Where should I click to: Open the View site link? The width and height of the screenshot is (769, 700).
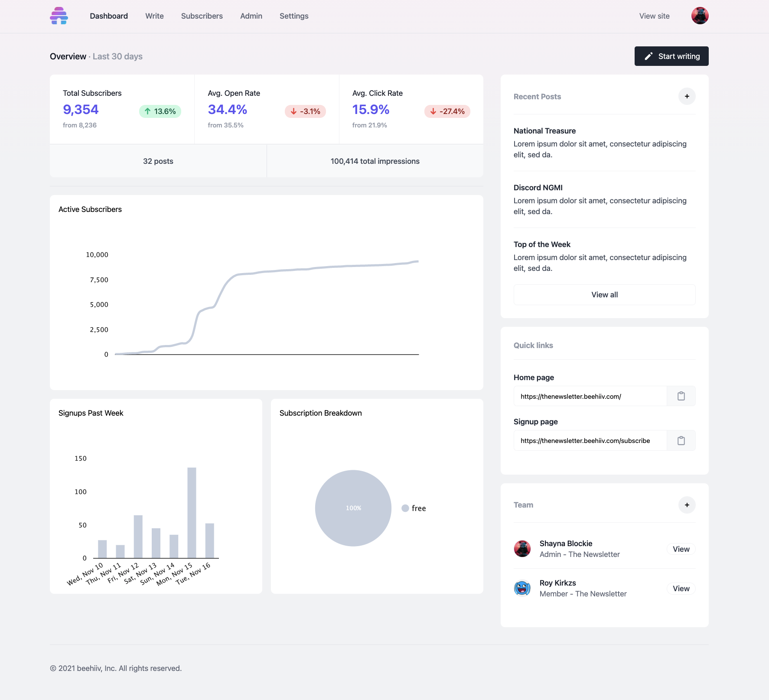coord(654,16)
